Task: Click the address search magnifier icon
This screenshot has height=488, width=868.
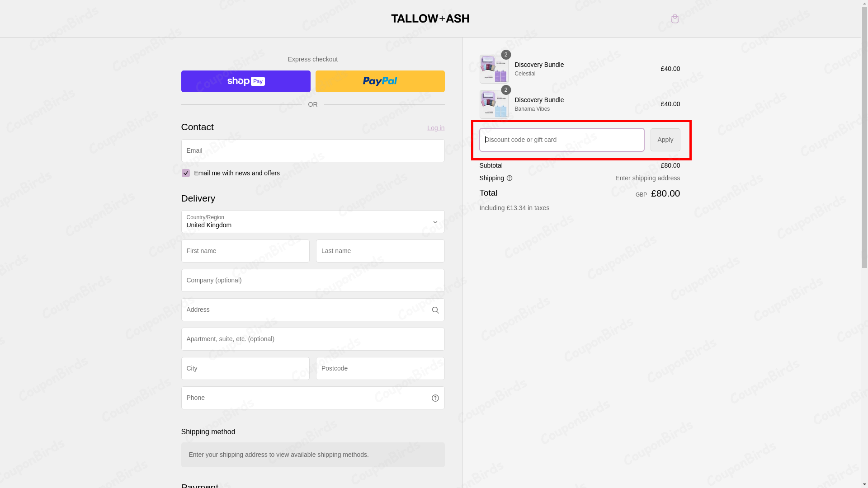Action: tap(435, 310)
